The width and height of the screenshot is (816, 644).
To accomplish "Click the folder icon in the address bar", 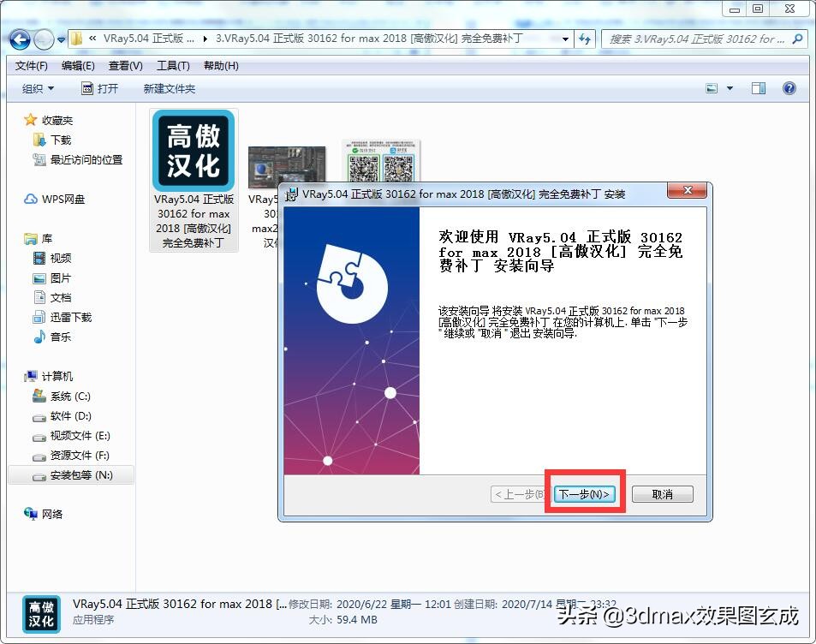I will pyautogui.click(x=76, y=39).
